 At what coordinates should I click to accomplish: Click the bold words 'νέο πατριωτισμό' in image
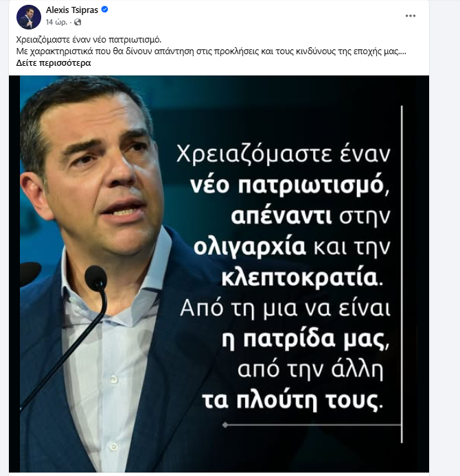pyautogui.click(x=287, y=185)
